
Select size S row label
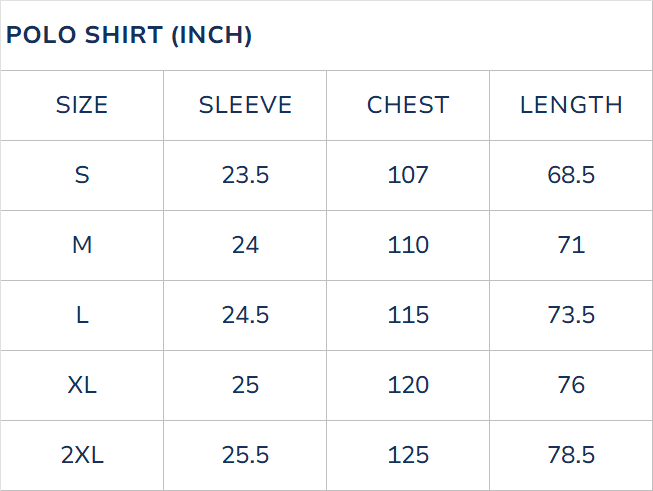[82, 175]
